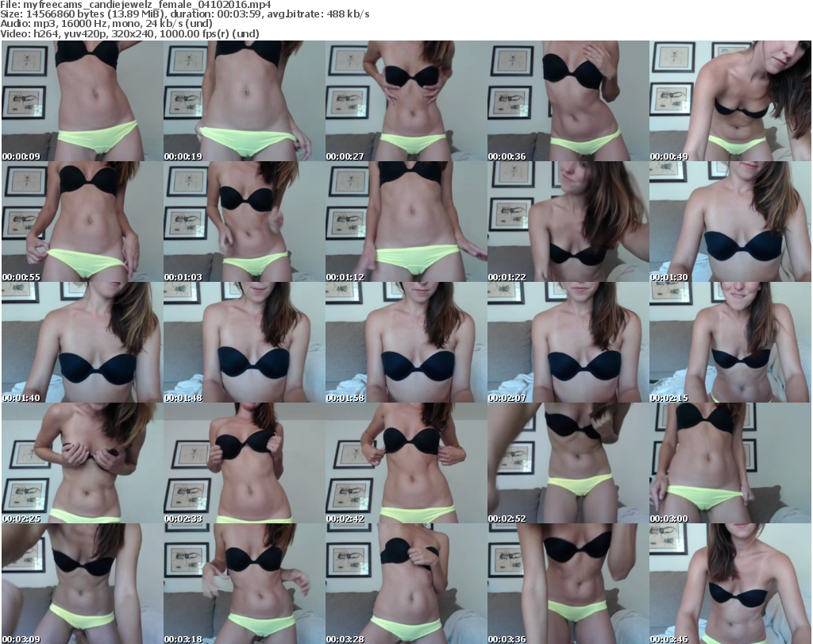Select the frame at 00:01:12

pyautogui.click(x=406, y=222)
